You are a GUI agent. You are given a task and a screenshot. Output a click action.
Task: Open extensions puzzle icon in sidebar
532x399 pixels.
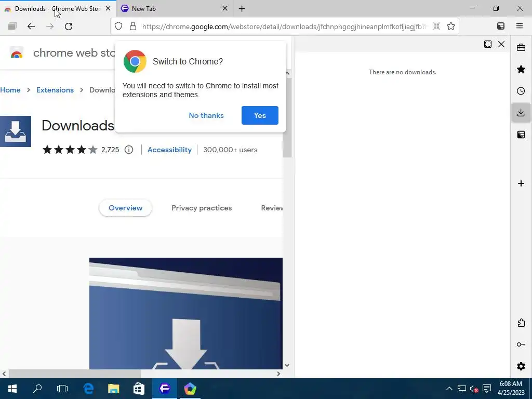coord(521,323)
